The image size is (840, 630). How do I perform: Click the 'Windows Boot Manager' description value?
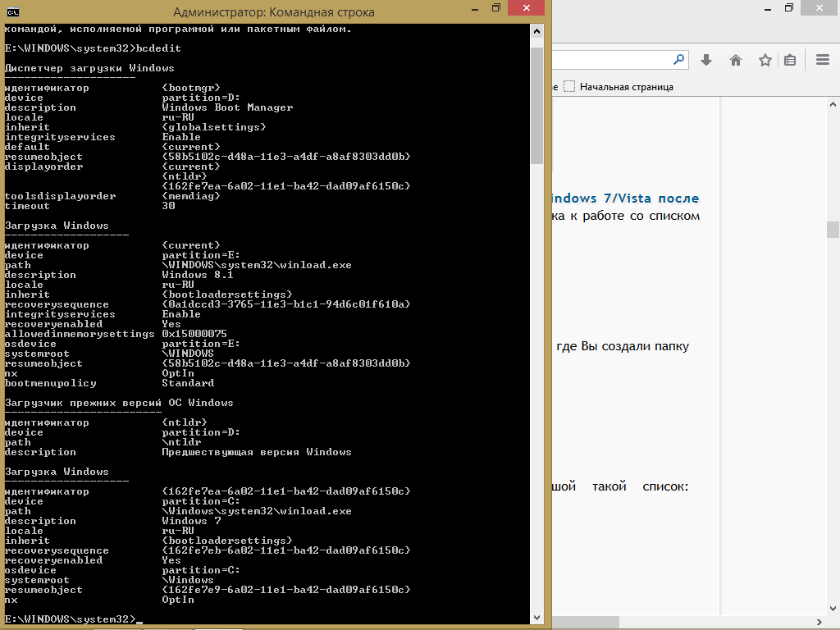[228, 107]
